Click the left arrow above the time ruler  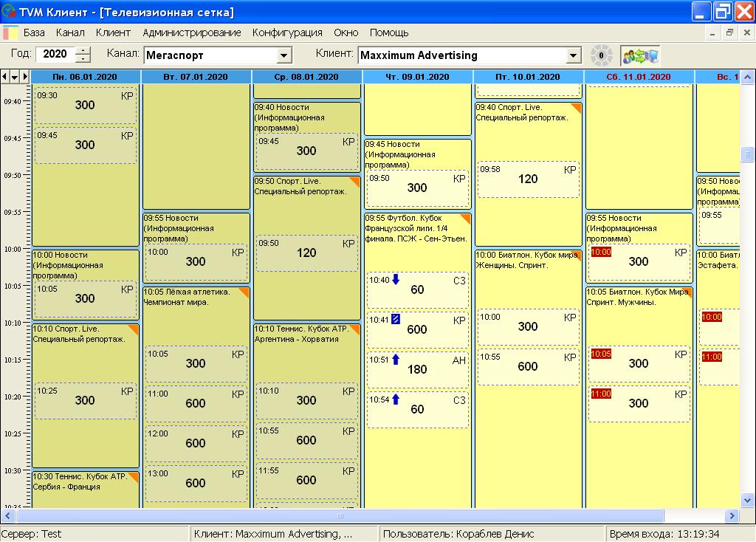tap(5, 77)
